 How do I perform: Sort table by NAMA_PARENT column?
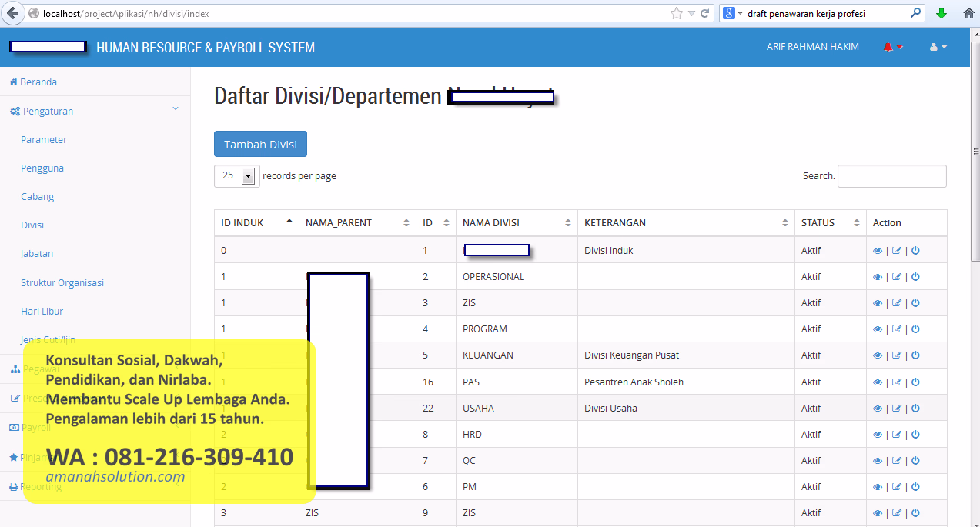[357, 223]
